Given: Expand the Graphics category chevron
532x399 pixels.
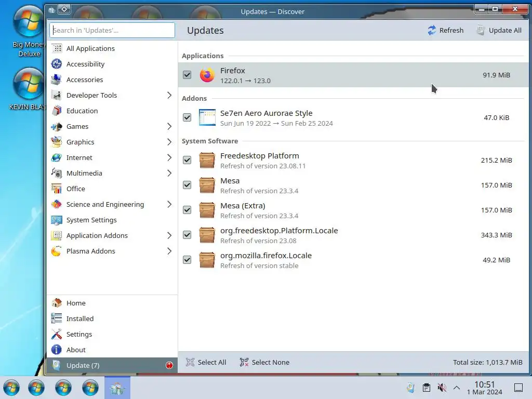Looking at the screenshot, I should [x=169, y=142].
